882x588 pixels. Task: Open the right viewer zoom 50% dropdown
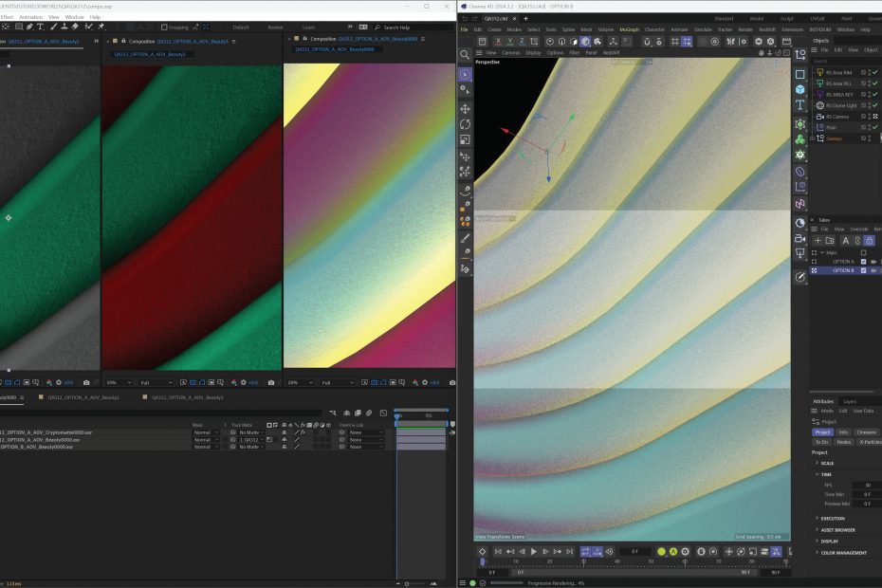(301, 382)
